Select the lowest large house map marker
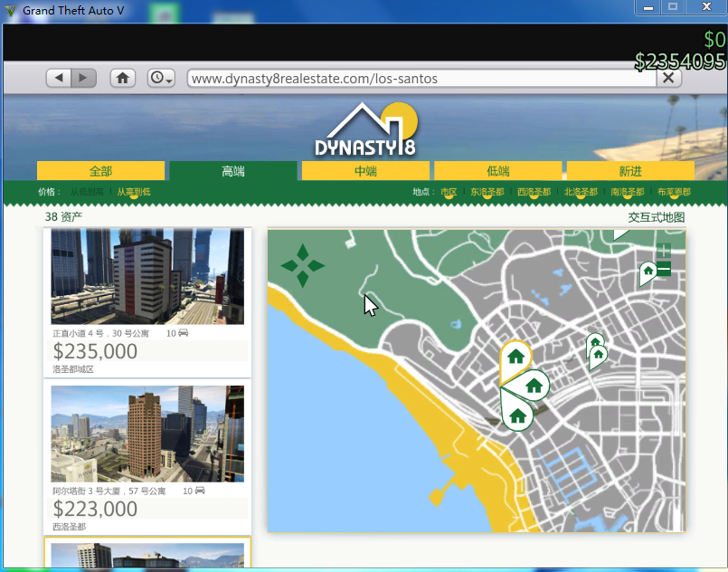 point(516,414)
